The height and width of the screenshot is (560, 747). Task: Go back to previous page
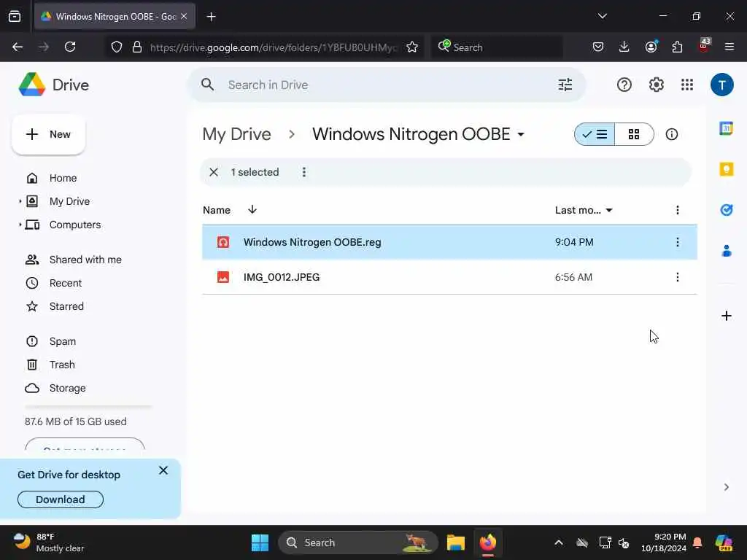pos(18,47)
